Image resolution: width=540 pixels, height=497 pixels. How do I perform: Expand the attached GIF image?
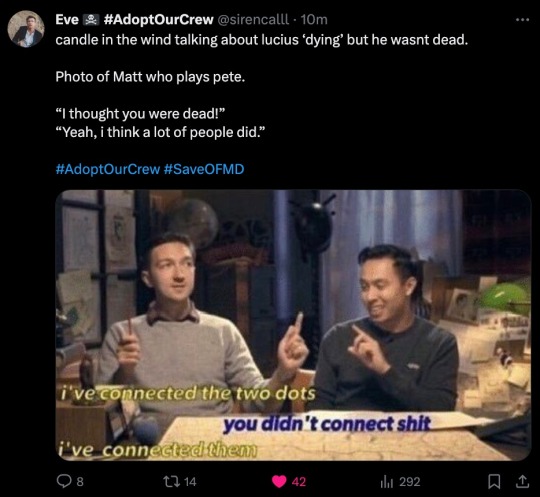pyautogui.click(x=293, y=325)
